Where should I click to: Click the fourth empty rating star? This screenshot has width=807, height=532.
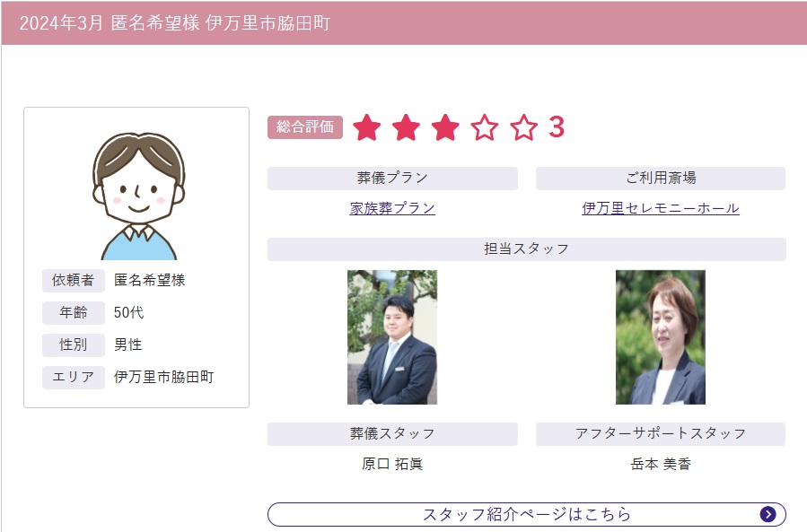(x=485, y=127)
